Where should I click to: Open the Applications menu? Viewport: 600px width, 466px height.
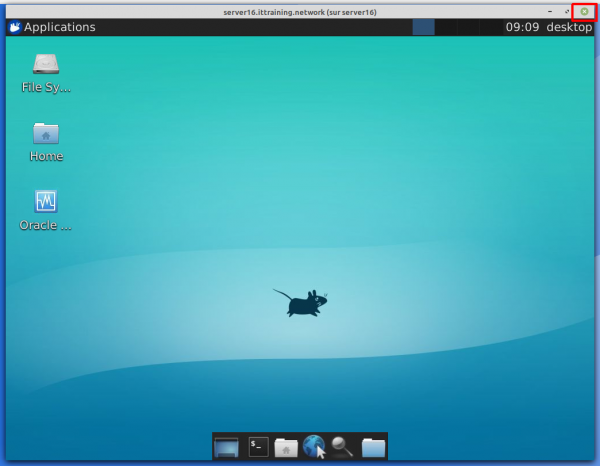coord(52,27)
